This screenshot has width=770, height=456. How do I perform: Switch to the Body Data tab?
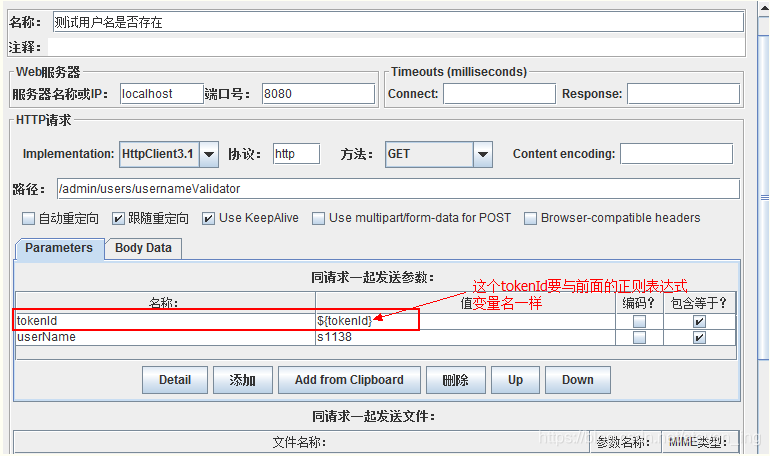[143, 248]
